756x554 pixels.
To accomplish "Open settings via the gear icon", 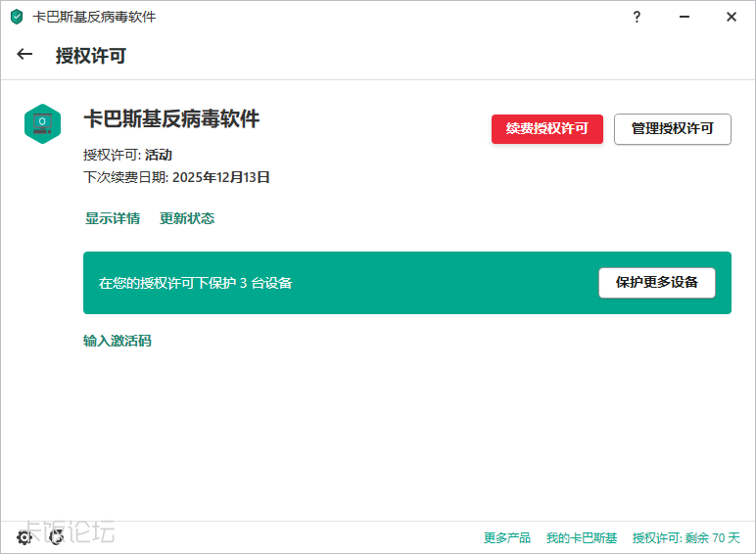I will (24, 537).
